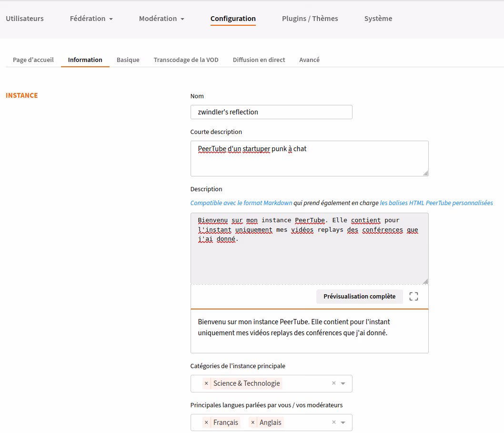Remove the Science & Technologie category tag
Viewport: 504px width, 433px height.
(206, 383)
